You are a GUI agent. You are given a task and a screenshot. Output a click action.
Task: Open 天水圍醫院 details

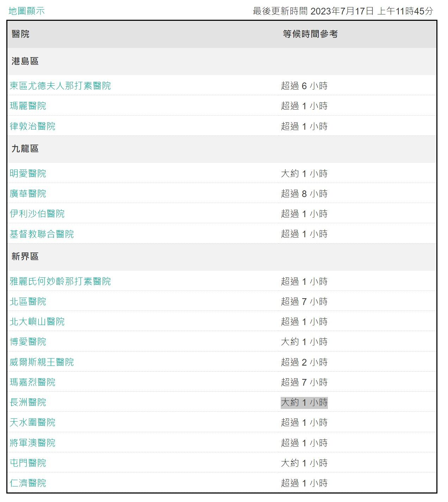pyautogui.click(x=32, y=422)
